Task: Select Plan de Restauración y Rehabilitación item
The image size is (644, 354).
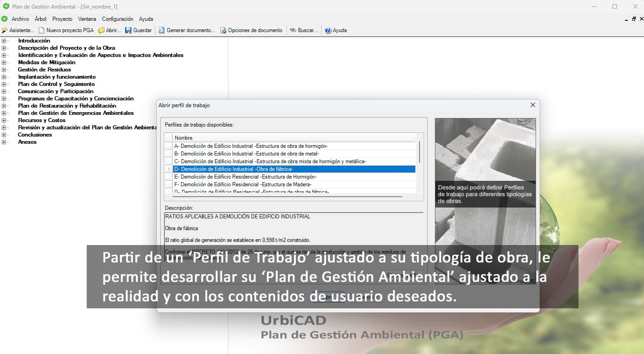Action: point(67,106)
